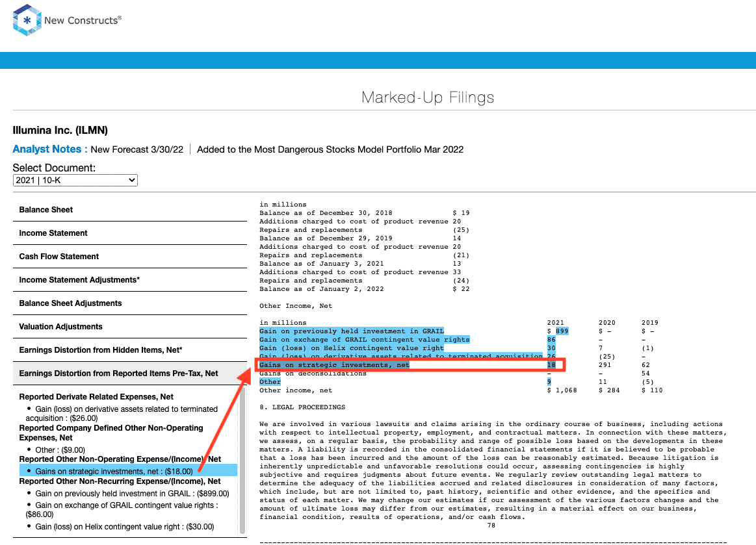Image resolution: width=756 pixels, height=545 pixels.
Task: Click highlighted Gains on strategic investments, net in filing
Action: tap(334, 365)
